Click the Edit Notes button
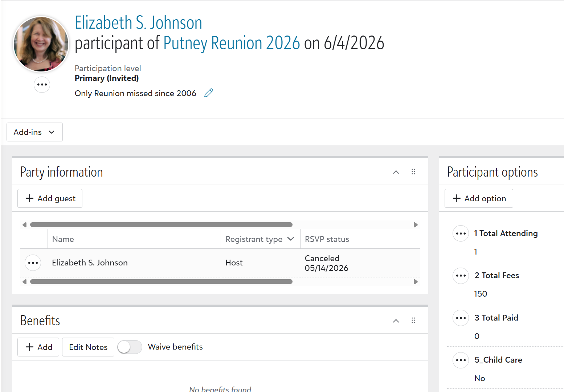The width and height of the screenshot is (564, 392). click(x=88, y=347)
